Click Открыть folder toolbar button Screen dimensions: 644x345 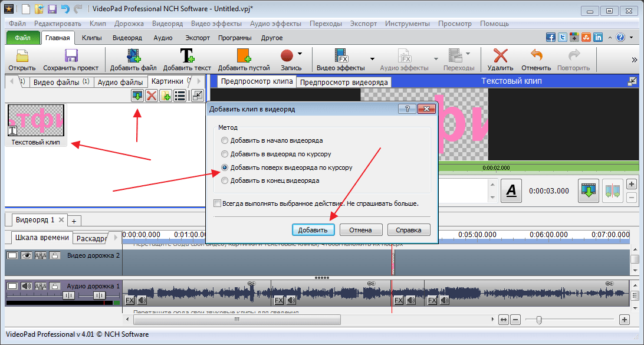tap(22, 60)
